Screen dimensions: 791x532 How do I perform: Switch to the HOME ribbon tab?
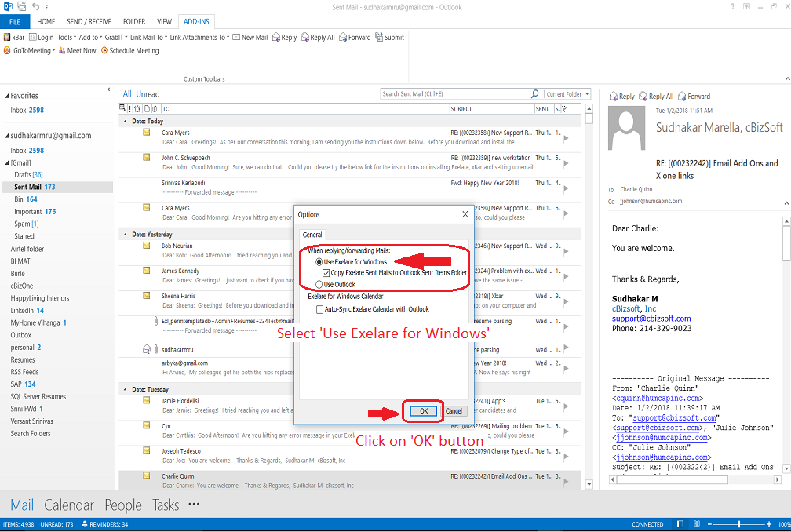click(46, 22)
